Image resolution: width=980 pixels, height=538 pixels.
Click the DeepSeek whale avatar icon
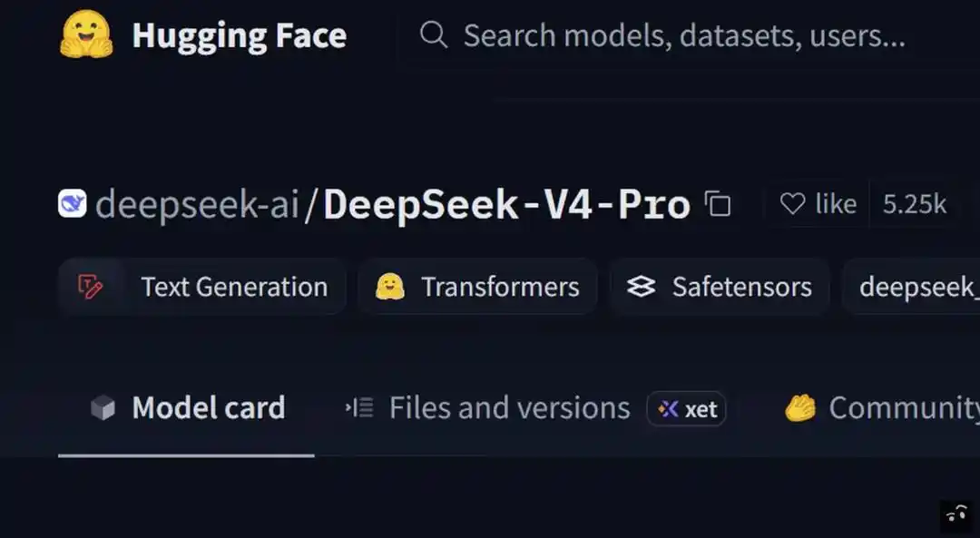click(73, 204)
